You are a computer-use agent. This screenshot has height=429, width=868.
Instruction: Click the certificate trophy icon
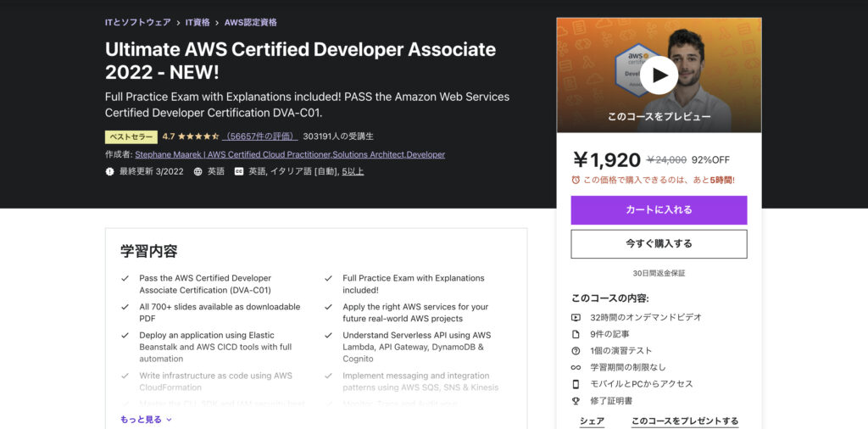pyautogui.click(x=576, y=401)
